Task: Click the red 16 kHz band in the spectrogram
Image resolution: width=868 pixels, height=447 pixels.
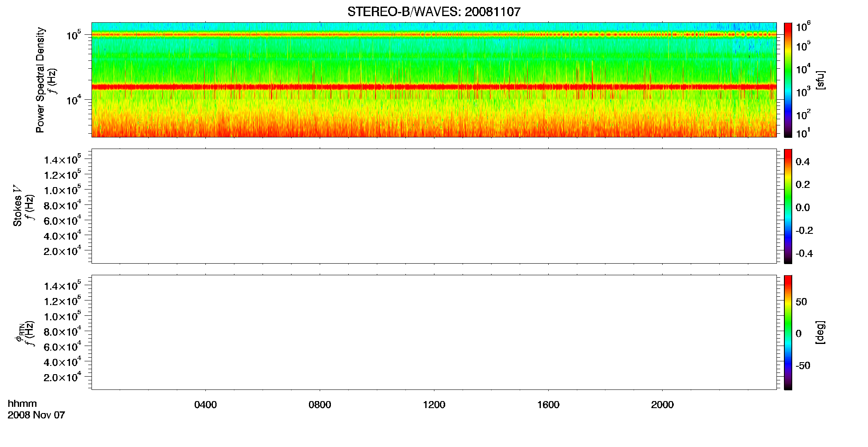Action: click(x=434, y=87)
